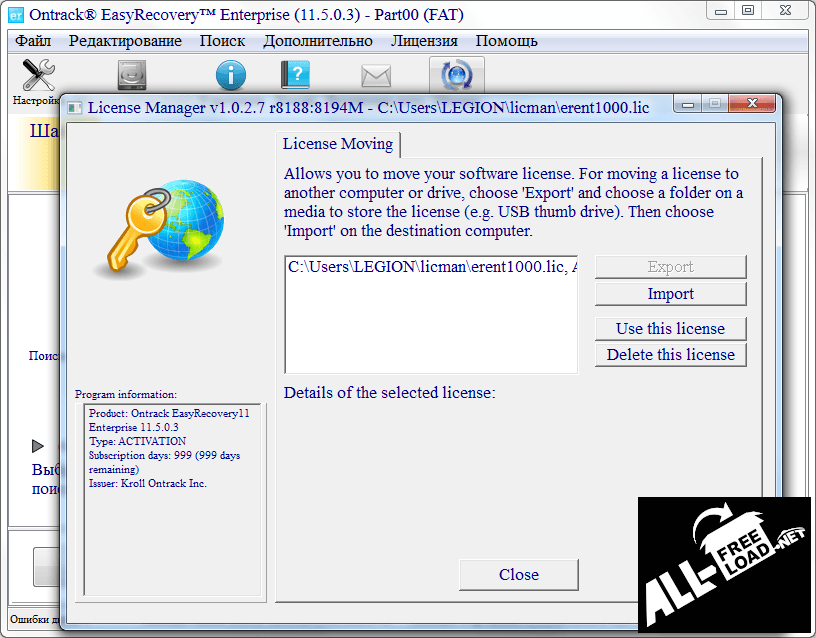816x638 pixels.
Task: Open the Помощь menu
Action: 506,41
